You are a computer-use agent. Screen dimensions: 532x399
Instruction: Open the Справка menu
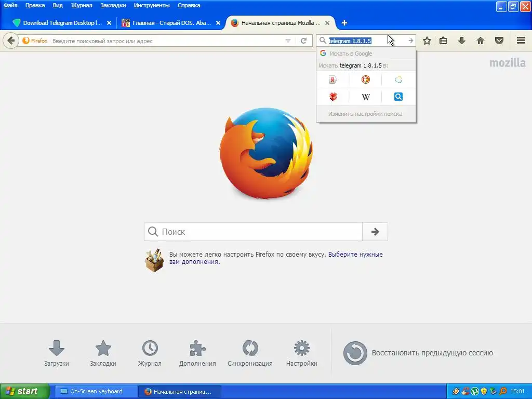189,5
